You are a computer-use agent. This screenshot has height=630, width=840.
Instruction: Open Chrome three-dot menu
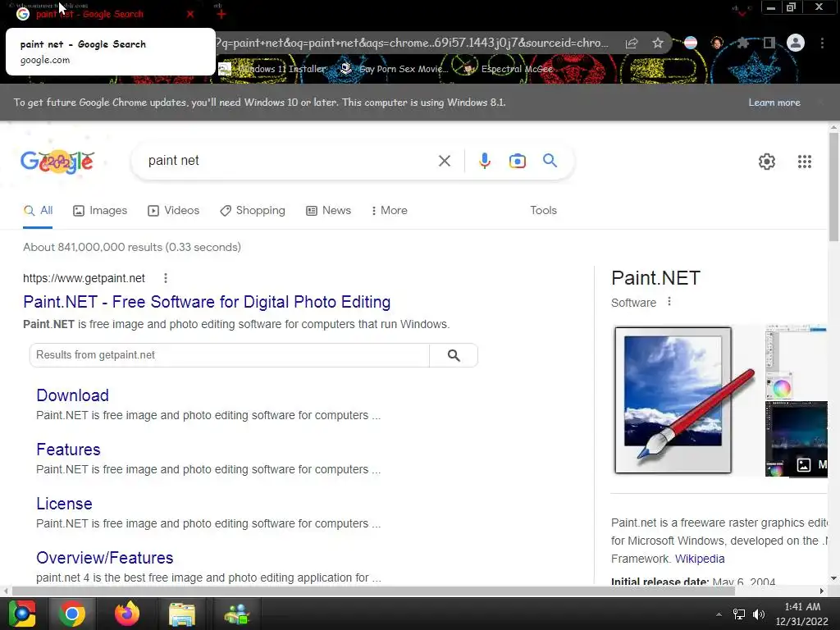822,43
